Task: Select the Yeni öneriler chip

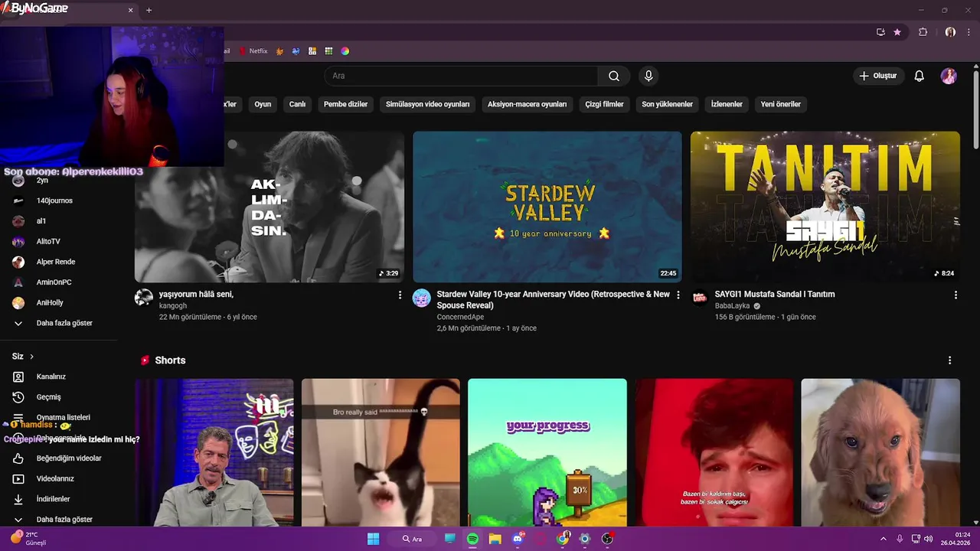Action: [x=780, y=104]
